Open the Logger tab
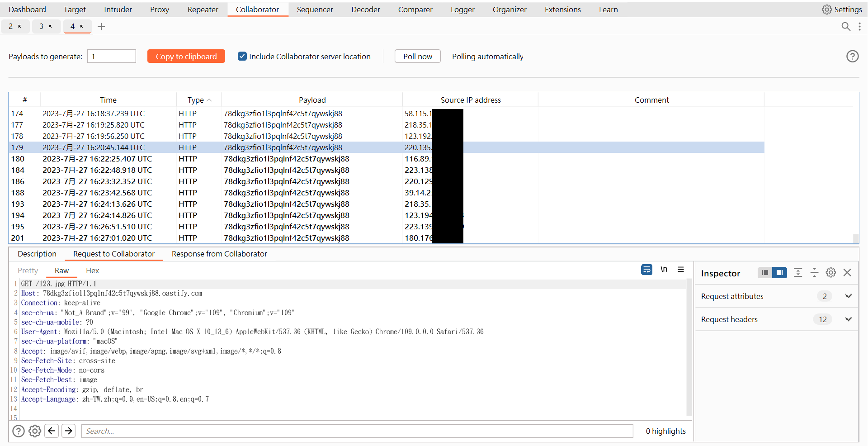 tap(462, 9)
